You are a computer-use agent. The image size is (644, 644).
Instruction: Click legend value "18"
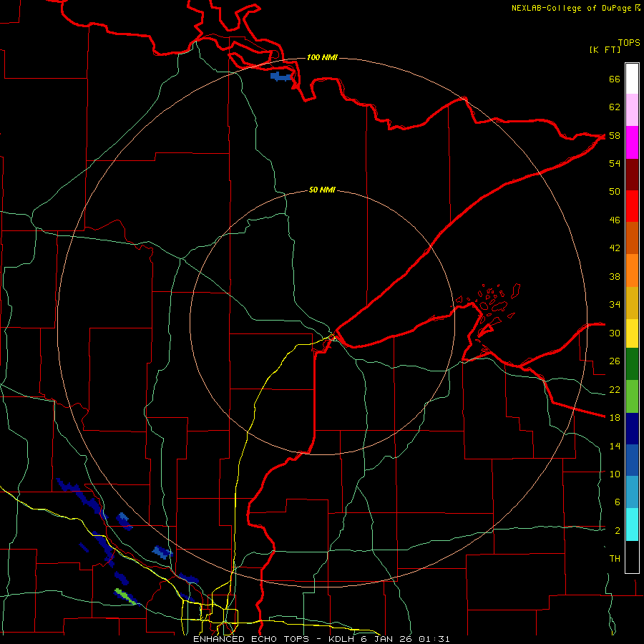615,418
